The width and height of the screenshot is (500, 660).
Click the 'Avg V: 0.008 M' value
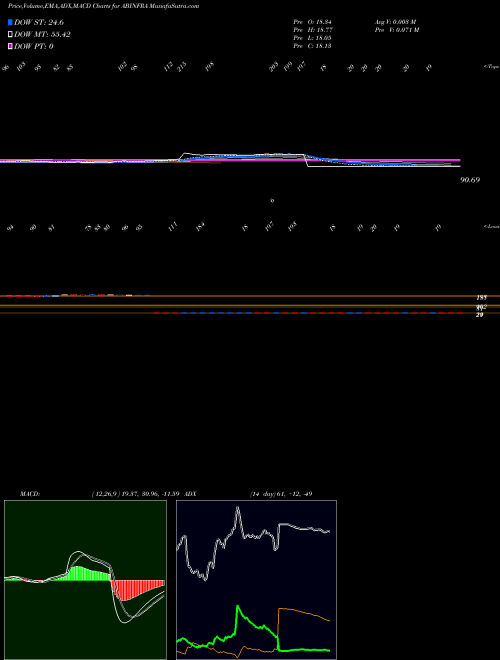tap(395, 21)
